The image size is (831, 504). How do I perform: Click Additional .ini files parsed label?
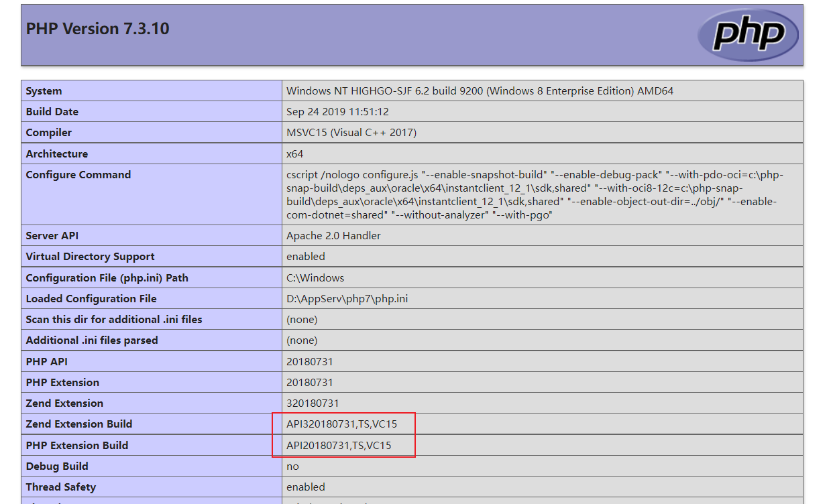click(92, 340)
